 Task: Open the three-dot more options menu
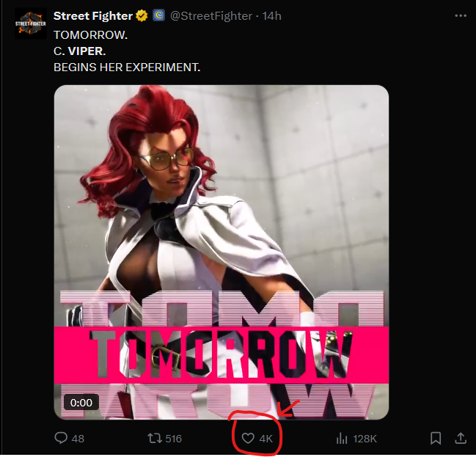tap(461, 15)
